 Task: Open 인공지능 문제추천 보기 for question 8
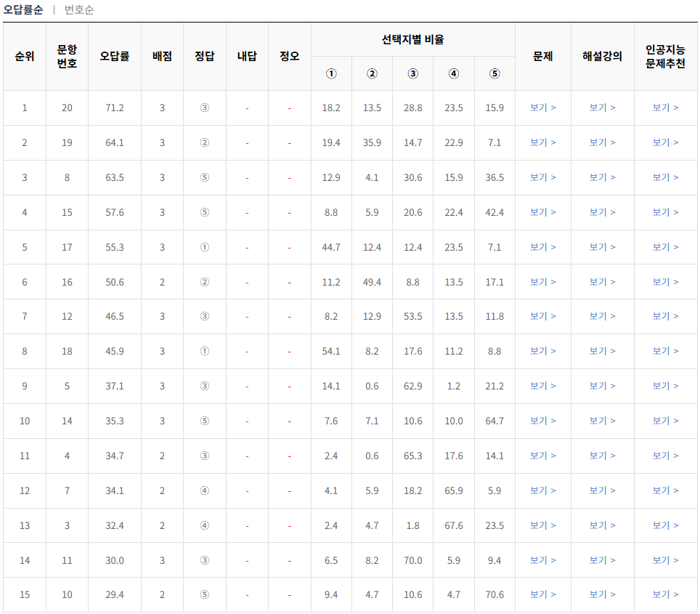pyautogui.click(x=665, y=177)
